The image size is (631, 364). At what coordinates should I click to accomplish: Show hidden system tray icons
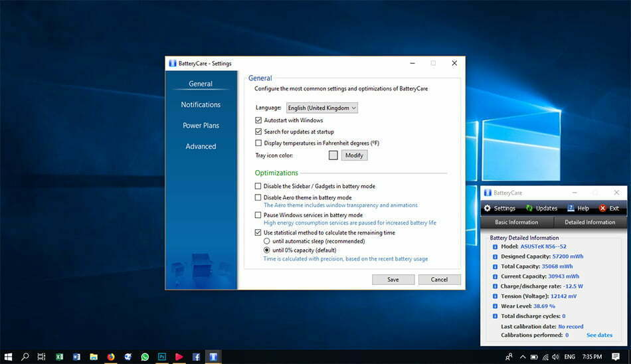[x=522, y=357]
